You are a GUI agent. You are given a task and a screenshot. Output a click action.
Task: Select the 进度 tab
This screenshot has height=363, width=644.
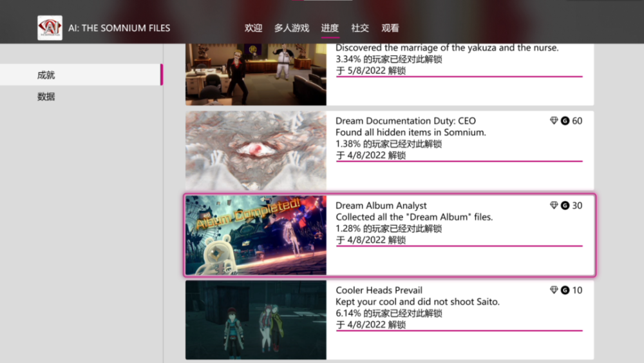[x=330, y=28]
